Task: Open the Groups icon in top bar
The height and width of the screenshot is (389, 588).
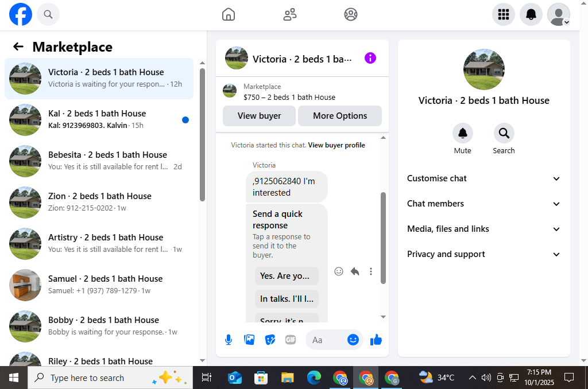Action: click(351, 14)
